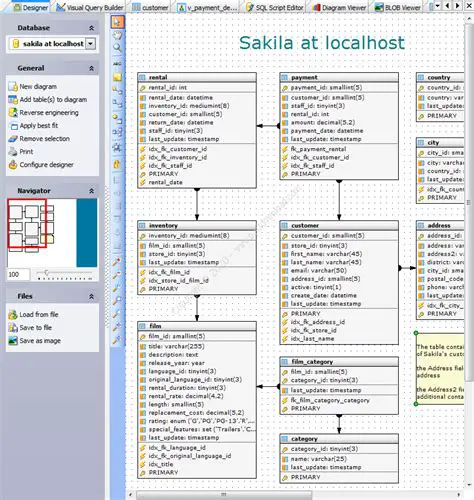Select the pointer tool in vertical toolbar
474x500 pixels.
click(117, 22)
